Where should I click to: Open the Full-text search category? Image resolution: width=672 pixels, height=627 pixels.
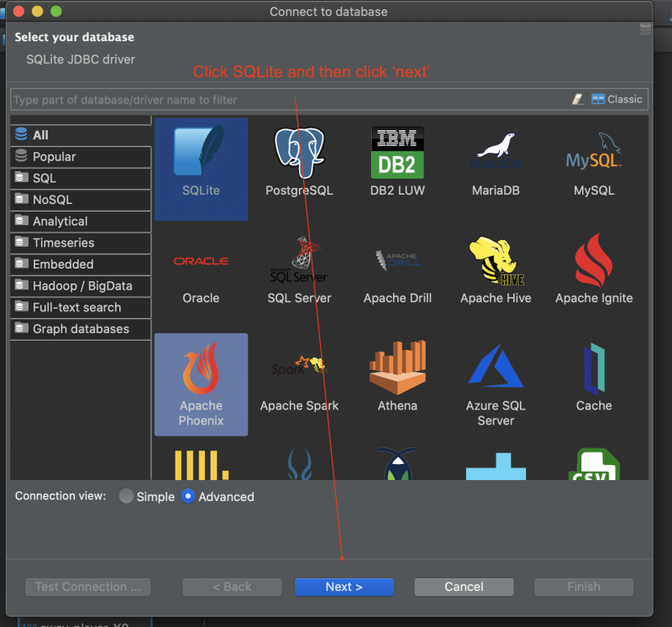click(81, 307)
